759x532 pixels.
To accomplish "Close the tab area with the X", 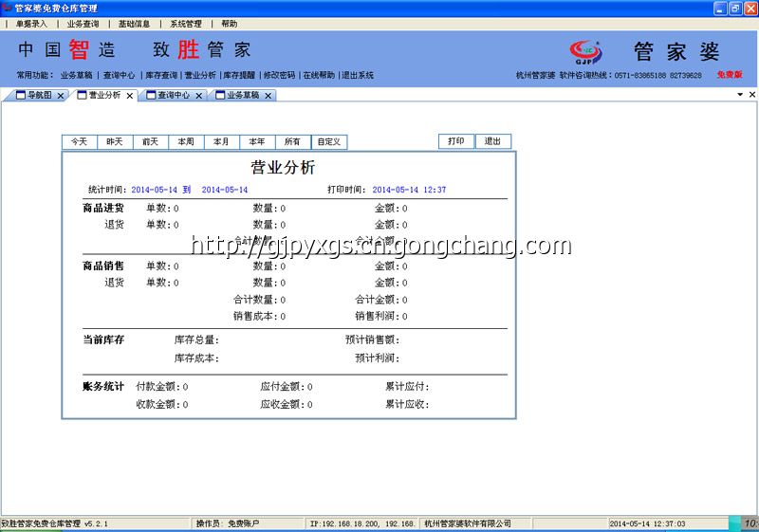I will click(752, 94).
